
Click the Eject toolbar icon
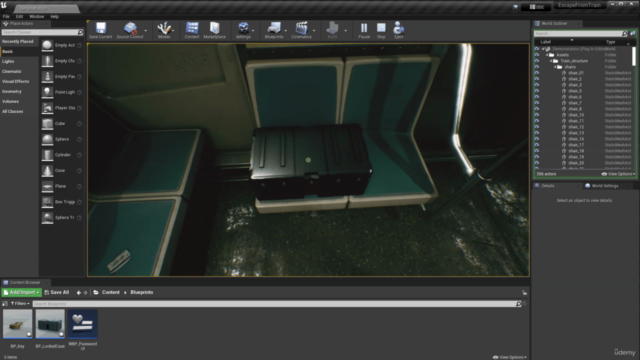(x=398, y=28)
